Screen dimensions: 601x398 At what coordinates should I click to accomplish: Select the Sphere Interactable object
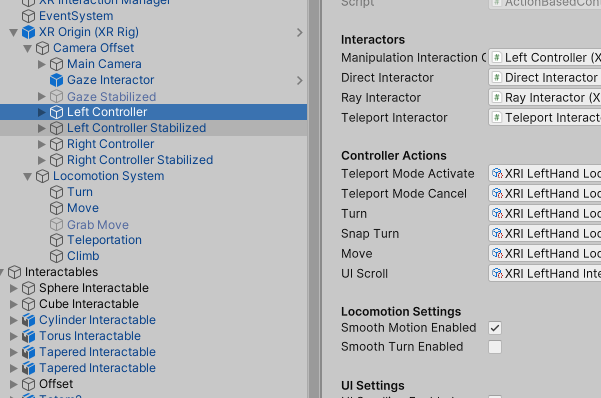click(x=94, y=288)
